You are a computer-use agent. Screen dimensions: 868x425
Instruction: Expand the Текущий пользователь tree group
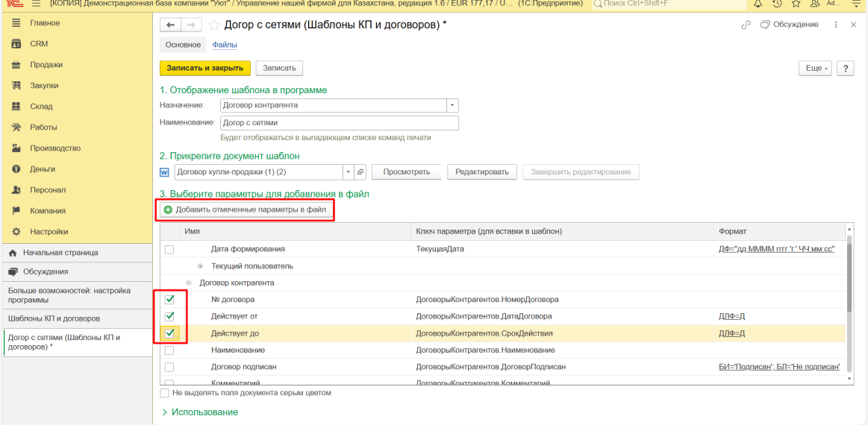(200, 266)
